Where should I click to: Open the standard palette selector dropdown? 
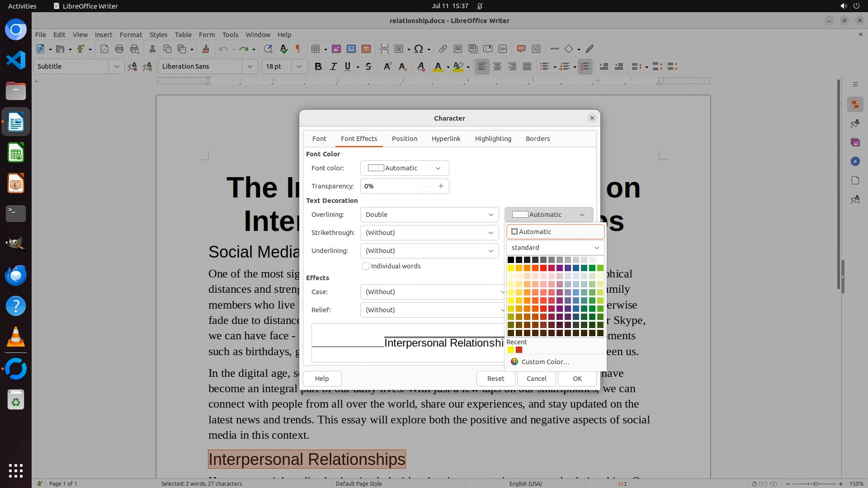pyautogui.click(x=555, y=248)
